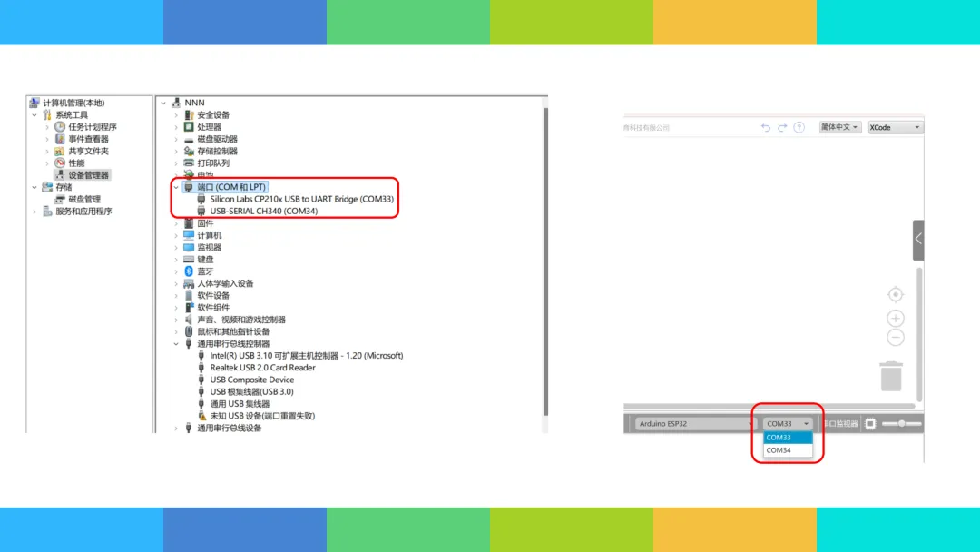Image resolution: width=980 pixels, height=552 pixels.
Task: Open help via the question mark icon
Action: pyautogui.click(x=799, y=127)
